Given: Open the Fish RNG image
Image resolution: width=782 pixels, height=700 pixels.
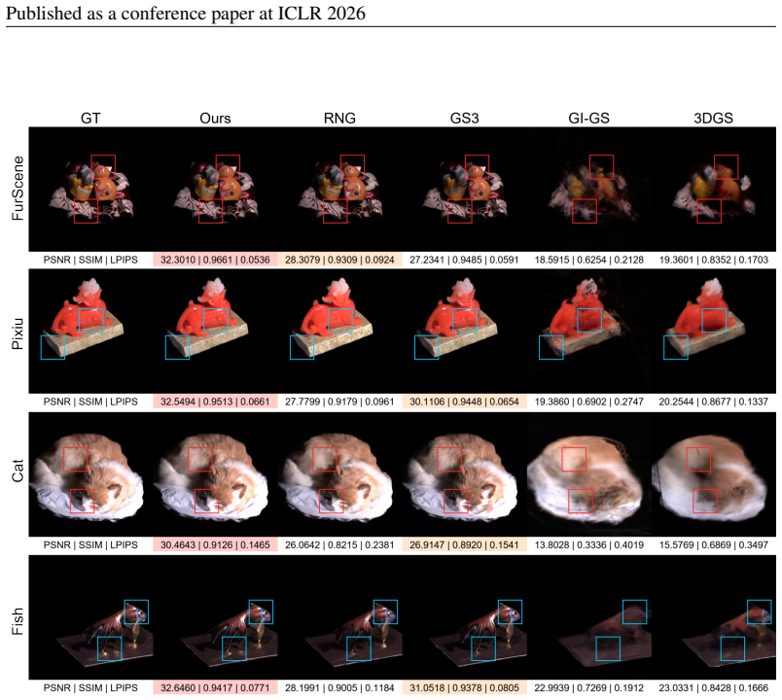Looking at the screenshot, I should pyautogui.click(x=340, y=617).
